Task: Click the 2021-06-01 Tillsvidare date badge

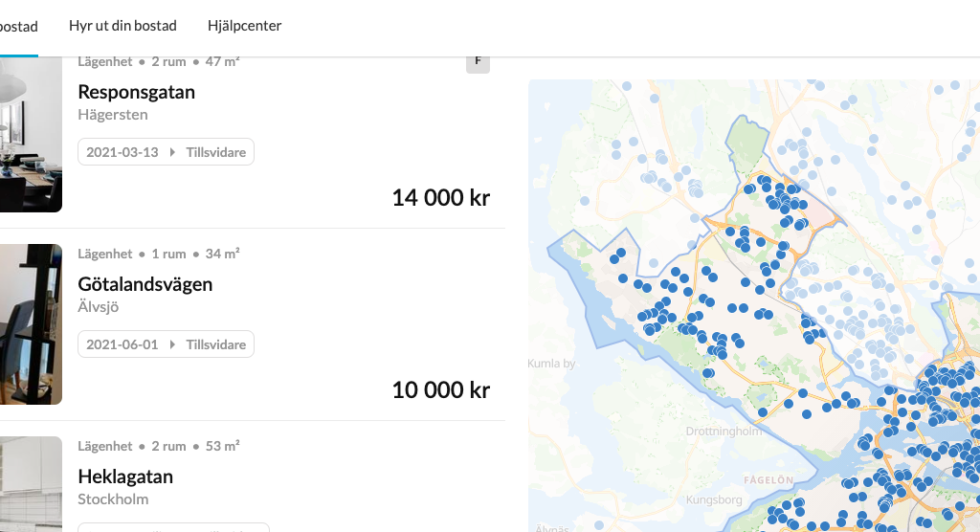Action: point(166,344)
